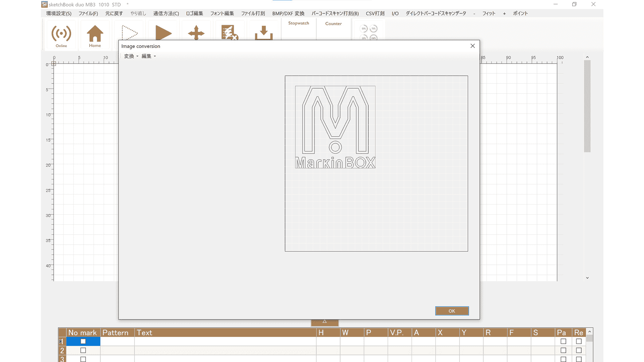Click the ruler origin marker icon

point(54,64)
